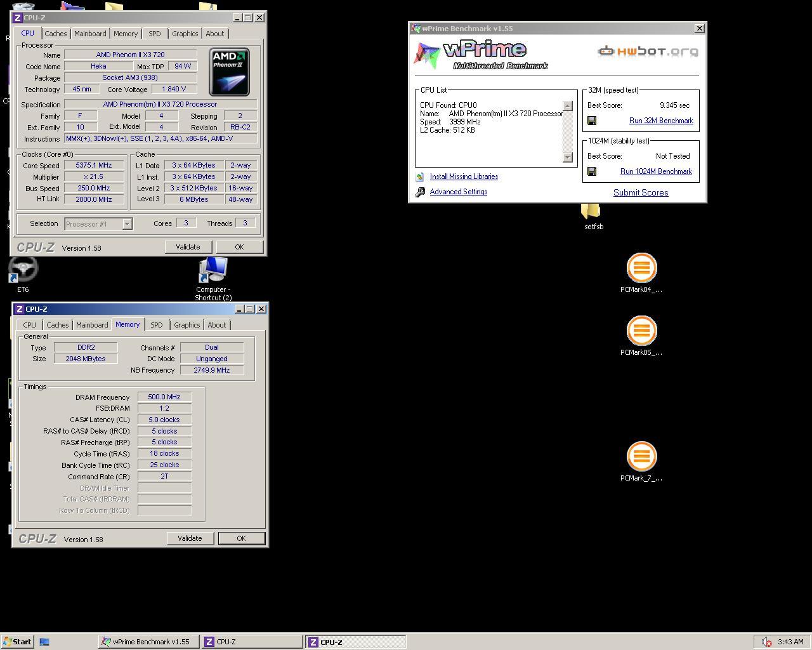Click the save icon for 32M score

[592, 121]
